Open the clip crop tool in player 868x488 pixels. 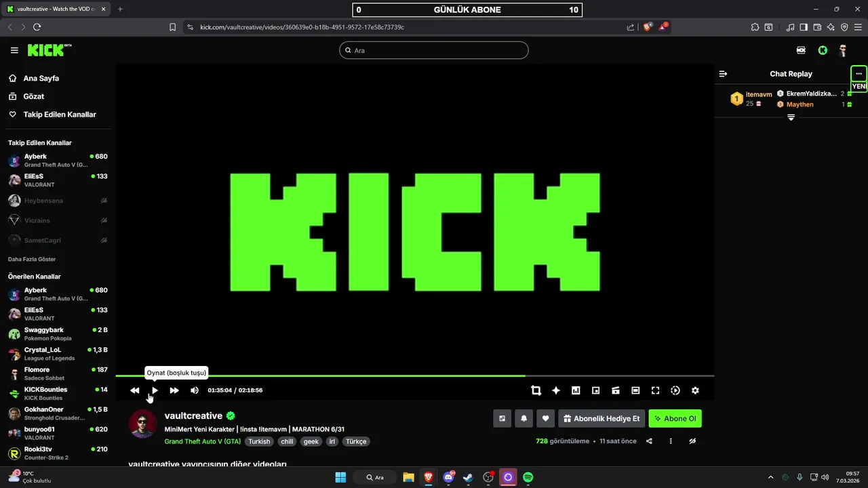536,390
